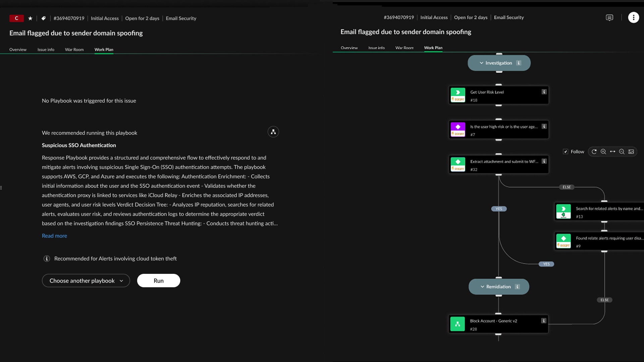Open the info icon on Get User Risk Level node
The image size is (644, 362).
coord(543,92)
